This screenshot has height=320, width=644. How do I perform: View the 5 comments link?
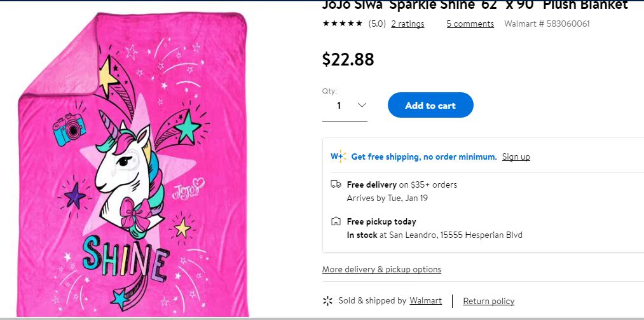pos(470,24)
